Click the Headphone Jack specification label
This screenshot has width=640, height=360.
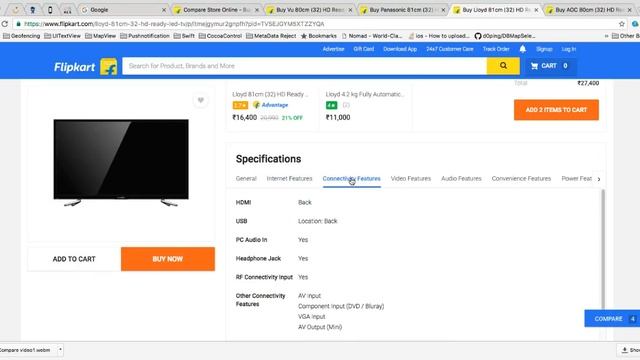pyautogui.click(x=258, y=258)
